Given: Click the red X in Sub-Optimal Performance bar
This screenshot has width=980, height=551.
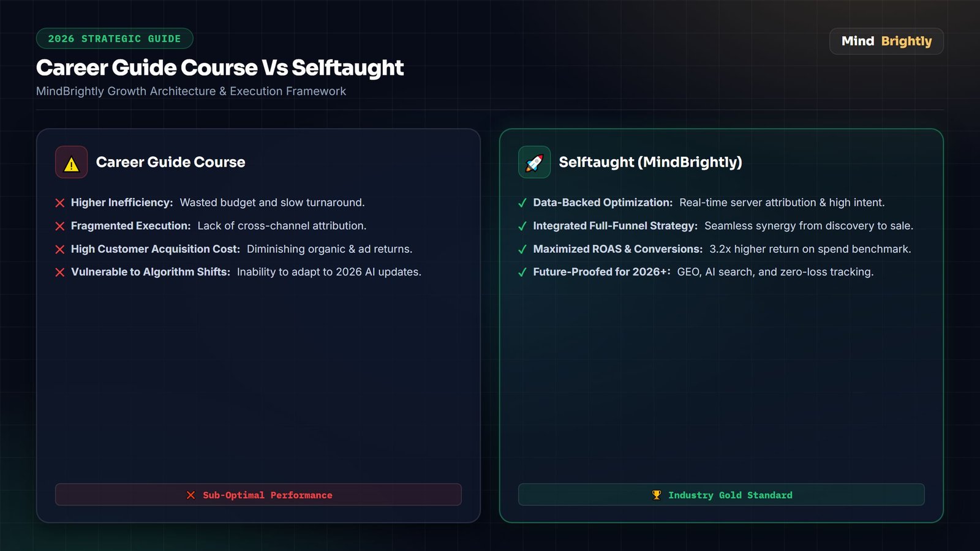Looking at the screenshot, I should (191, 495).
